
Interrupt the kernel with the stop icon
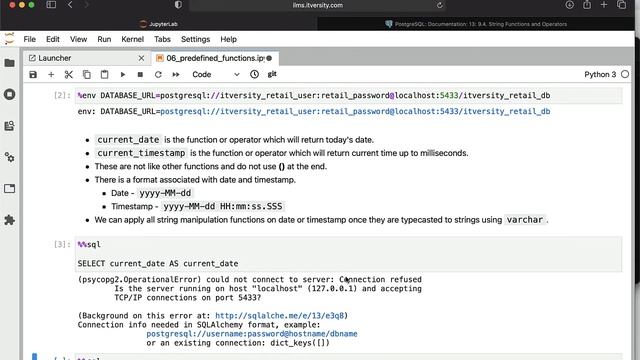140,74
